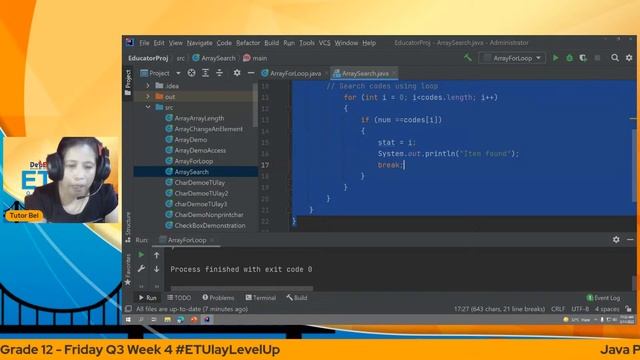Image resolution: width=640 pixels, height=360 pixels.
Task: Click the Stop process square icon
Action: [x=597, y=58]
